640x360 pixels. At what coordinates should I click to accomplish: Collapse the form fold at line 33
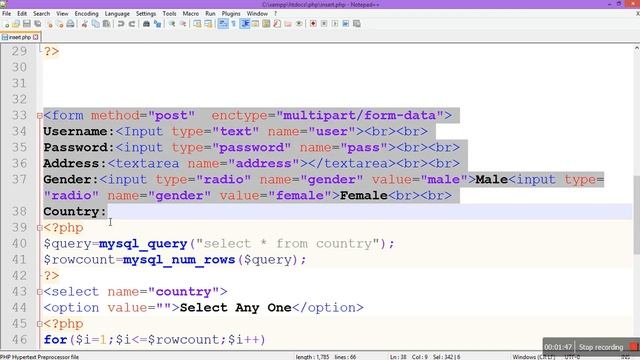40,116
